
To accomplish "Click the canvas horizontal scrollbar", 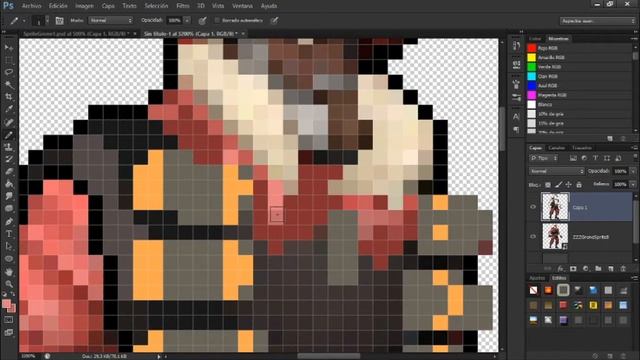I will point(329,356).
